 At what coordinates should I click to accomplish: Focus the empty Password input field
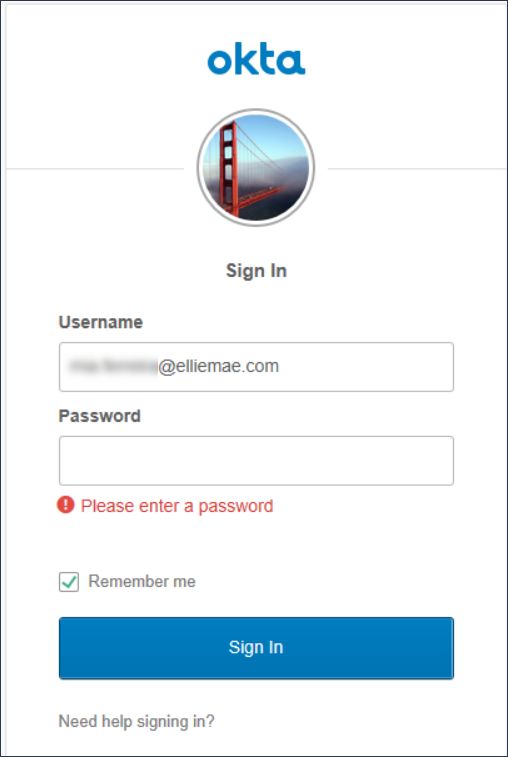(x=256, y=461)
